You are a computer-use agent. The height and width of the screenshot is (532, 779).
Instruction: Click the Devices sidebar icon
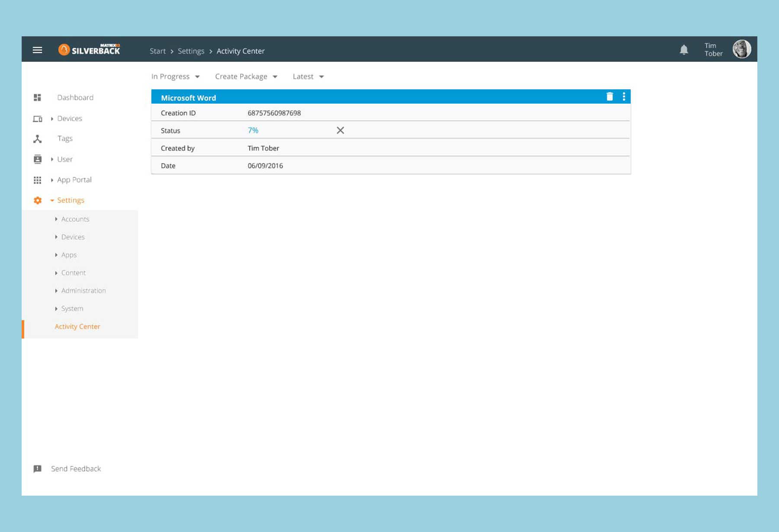38,119
